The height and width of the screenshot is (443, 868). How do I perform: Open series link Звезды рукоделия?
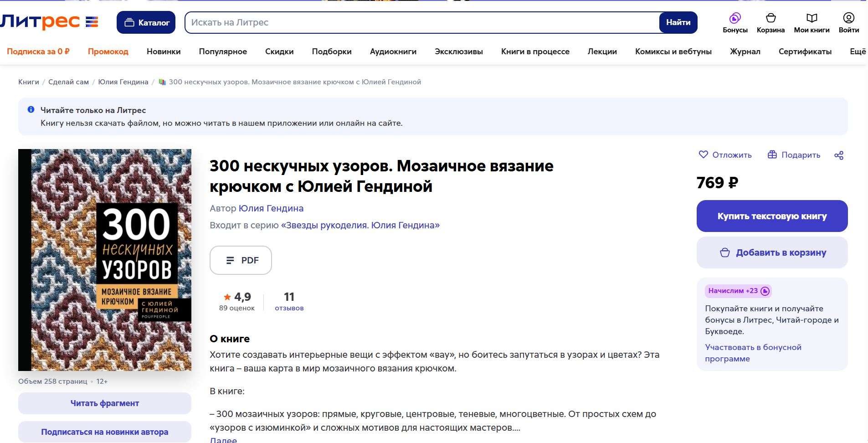tap(360, 225)
